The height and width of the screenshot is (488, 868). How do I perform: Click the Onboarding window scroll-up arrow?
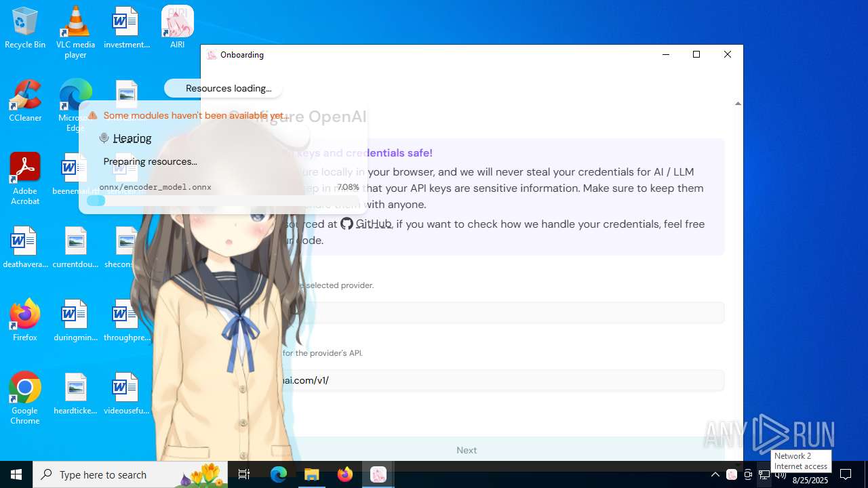pos(738,104)
